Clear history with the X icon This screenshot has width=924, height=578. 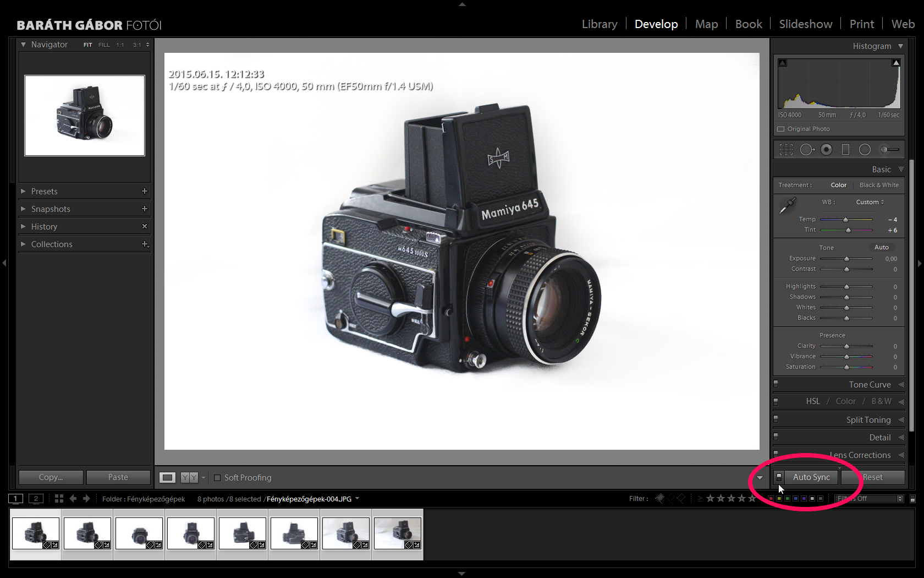[145, 226]
